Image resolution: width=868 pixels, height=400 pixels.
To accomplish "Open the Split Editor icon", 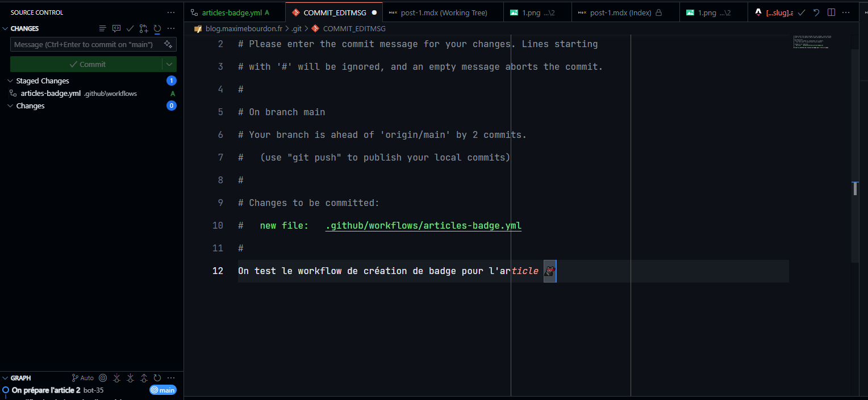I will [832, 11].
